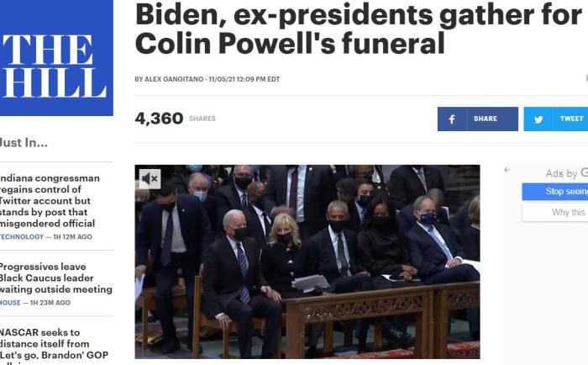588x365 pixels.
Task: Open Alex Gangitano's author byline
Action: [174, 79]
